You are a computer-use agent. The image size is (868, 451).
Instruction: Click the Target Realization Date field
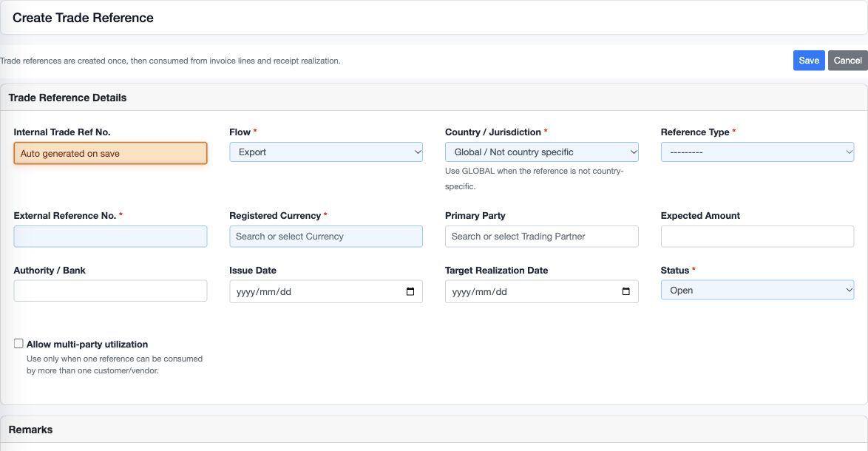click(541, 291)
